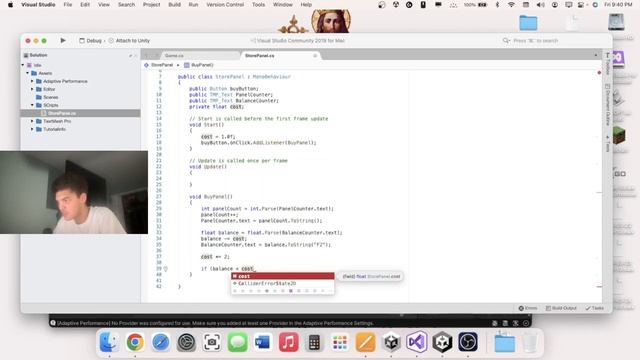Select the Scenes folder

click(47, 97)
